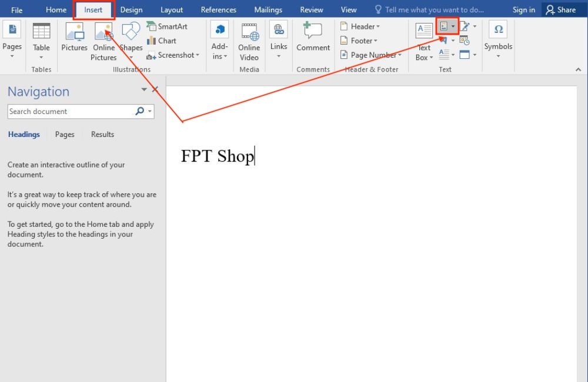Viewport: 588px width, 382px height.
Task: Click the Signature Line icon
Action: click(x=465, y=26)
